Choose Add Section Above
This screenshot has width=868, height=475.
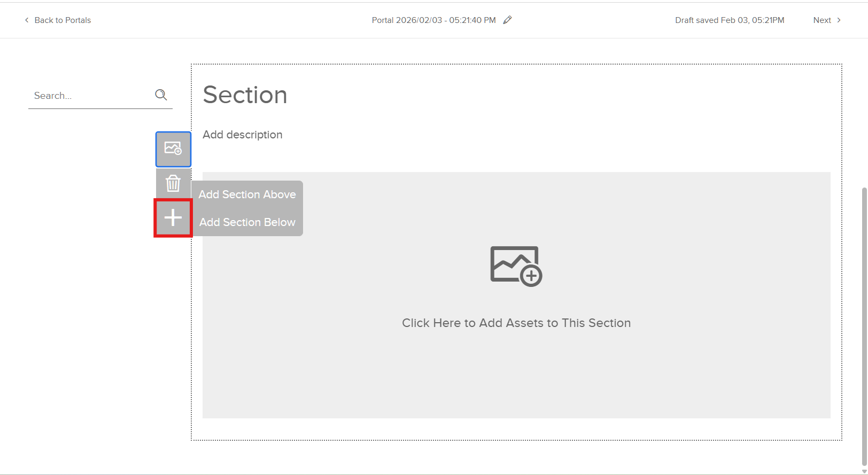tap(247, 194)
